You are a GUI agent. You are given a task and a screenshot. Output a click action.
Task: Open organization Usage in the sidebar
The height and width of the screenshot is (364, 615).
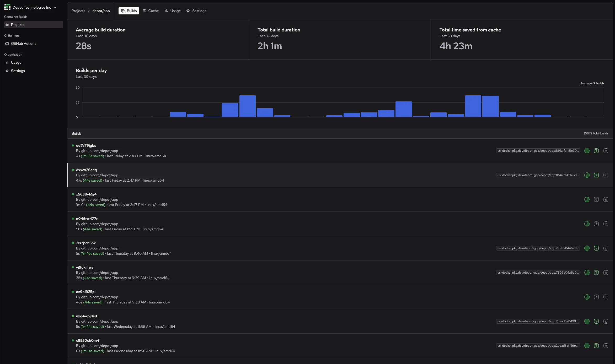coord(16,62)
